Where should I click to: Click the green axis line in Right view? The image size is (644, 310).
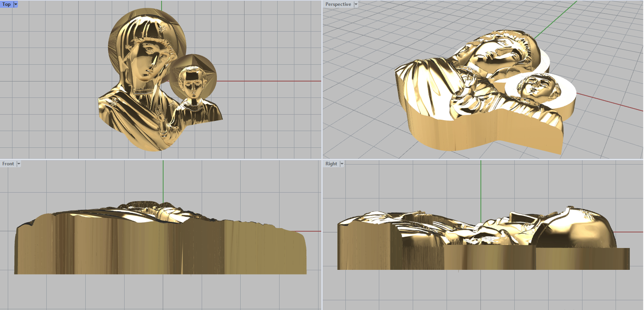481,185
